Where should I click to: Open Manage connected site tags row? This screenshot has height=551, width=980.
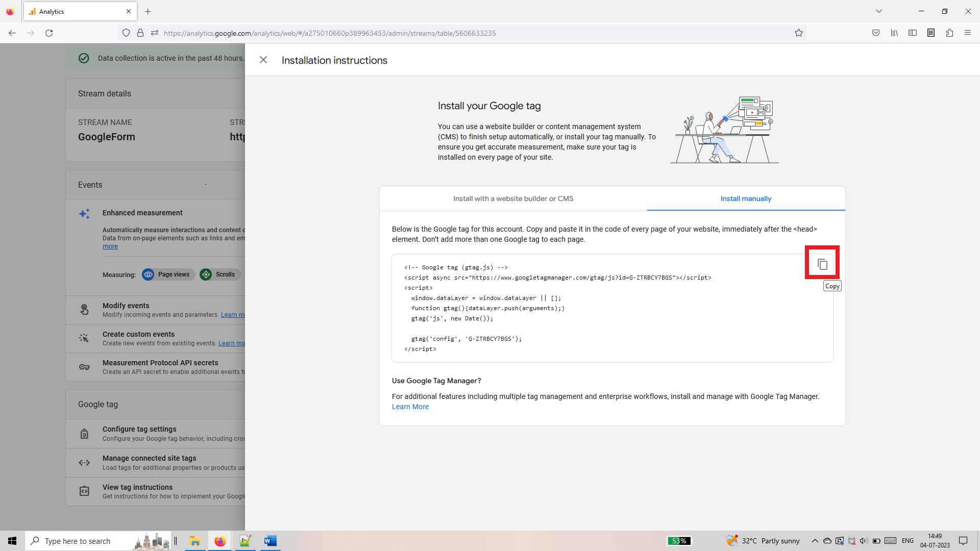(156, 463)
